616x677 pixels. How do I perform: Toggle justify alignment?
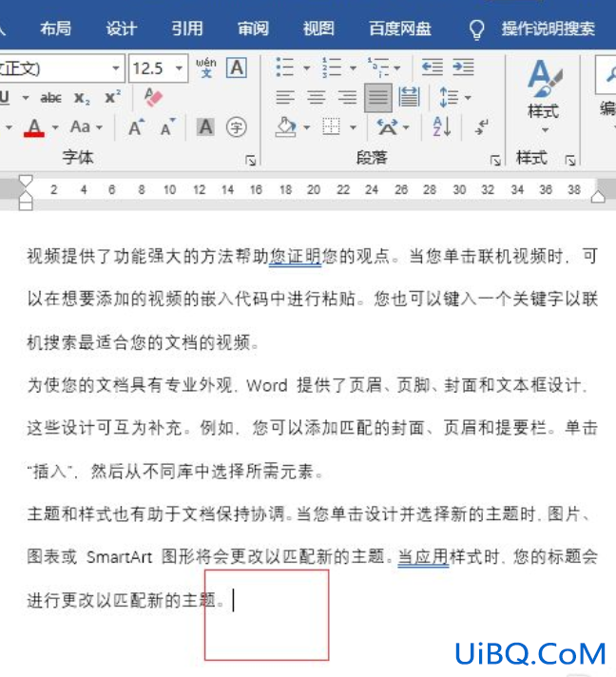tap(378, 98)
